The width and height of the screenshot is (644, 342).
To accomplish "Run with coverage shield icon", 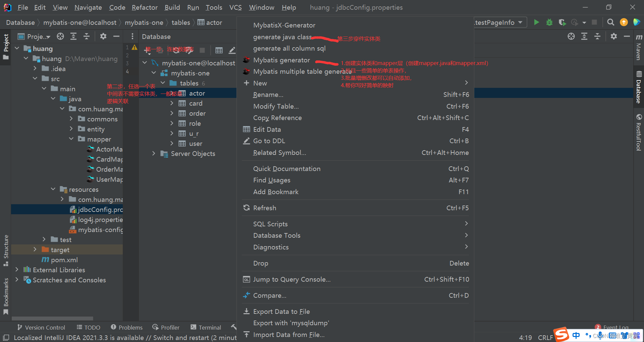I will [x=562, y=22].
